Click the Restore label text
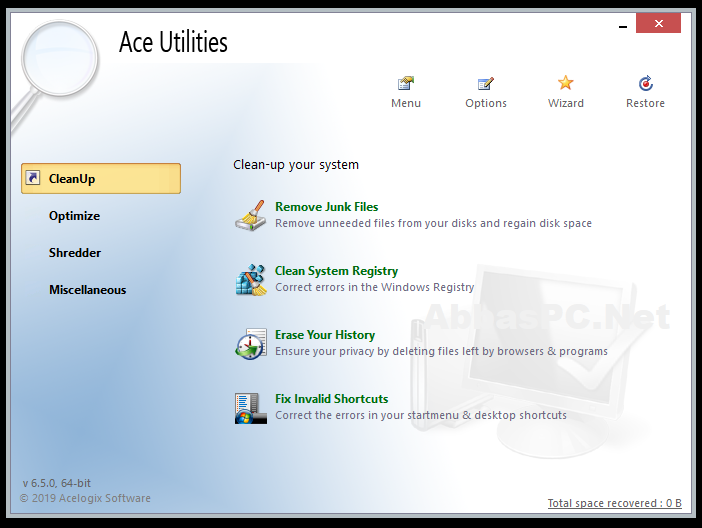The width and height of the screenshot is (702, 528). (x=645, y=103)
